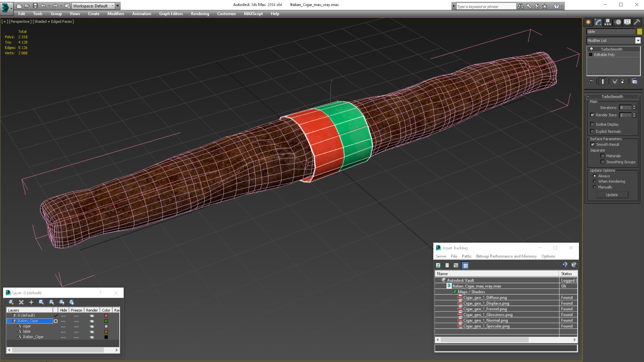The width and height of the screenshot is (644, 362).
Task: Switch to the Motion command panel tab
Action: pos(618,22)
